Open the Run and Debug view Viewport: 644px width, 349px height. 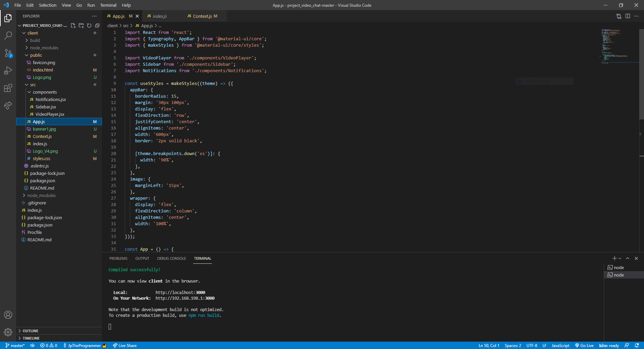point(8,70)
